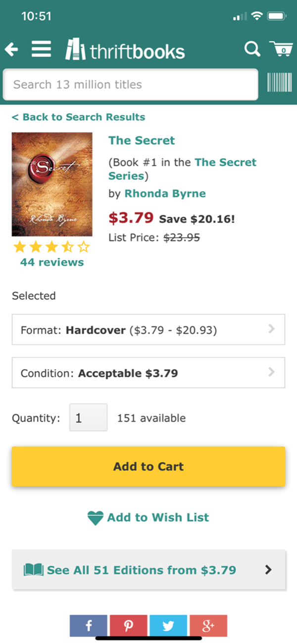Open search with magnifier icon
This screenshot has width=297, height=644.
(x=252, y=49)
